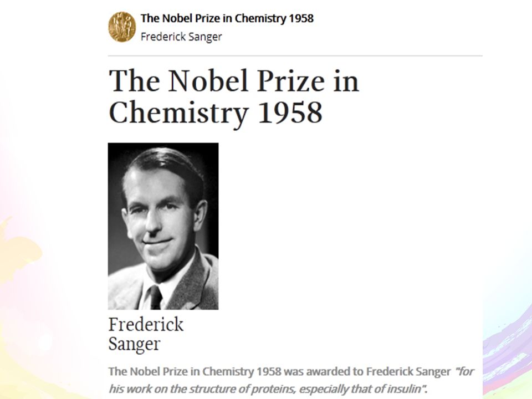Click the grey horizontal divider line

[x=295, y=55]
